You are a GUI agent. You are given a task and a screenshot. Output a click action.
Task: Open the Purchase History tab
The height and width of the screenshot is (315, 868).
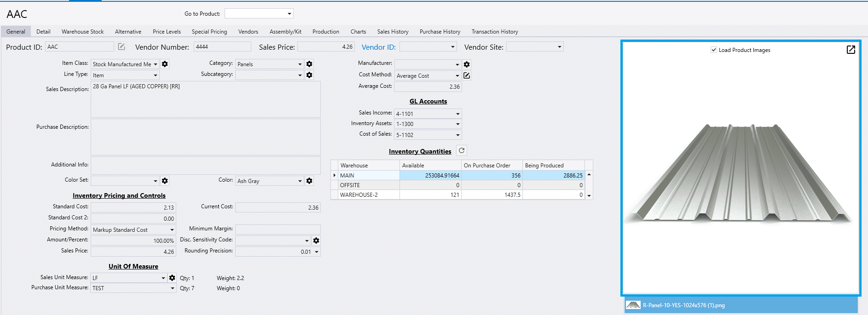pyautogui.click(x=440, y=32)
